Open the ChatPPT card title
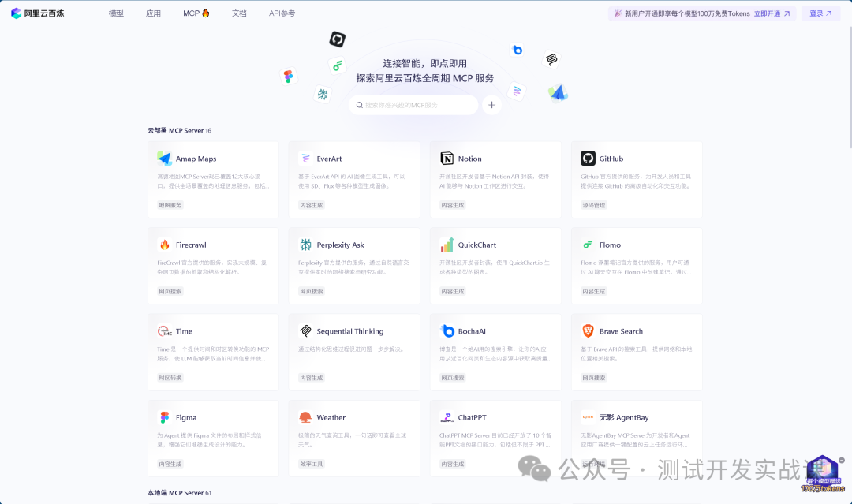852x504 pixels. pyautogui.click(x=473, y=418)
